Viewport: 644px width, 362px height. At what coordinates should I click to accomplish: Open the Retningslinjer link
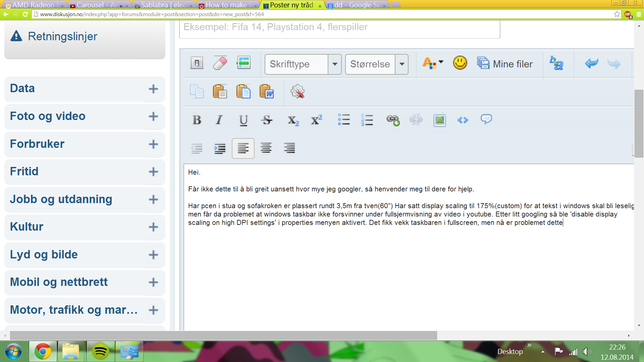pyautogui.click(x=62, y=36)
